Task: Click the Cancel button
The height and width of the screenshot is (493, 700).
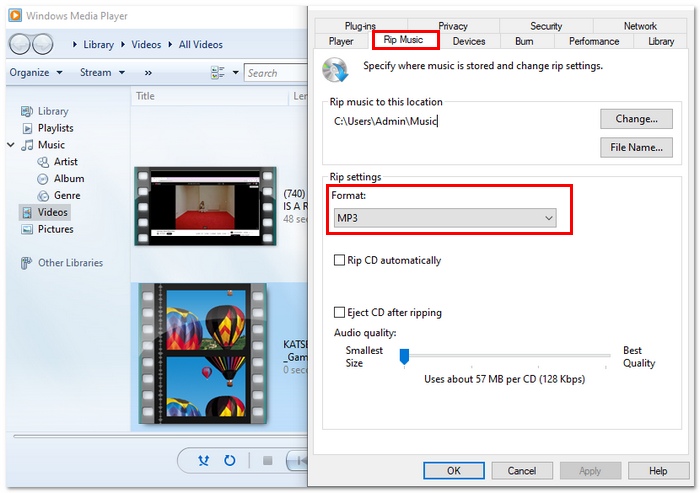Action: [x=521, y=471]
